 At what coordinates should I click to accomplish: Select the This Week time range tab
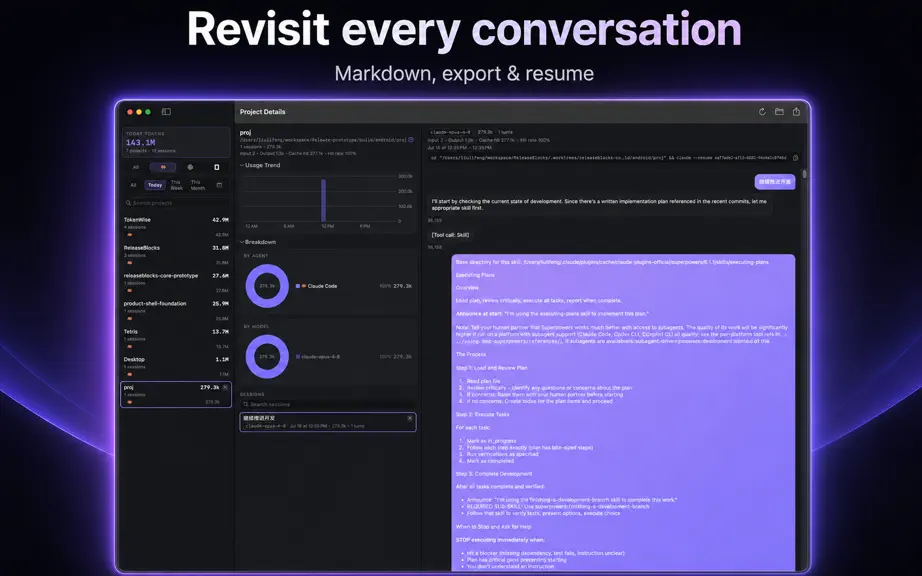[x=176, y=185]
